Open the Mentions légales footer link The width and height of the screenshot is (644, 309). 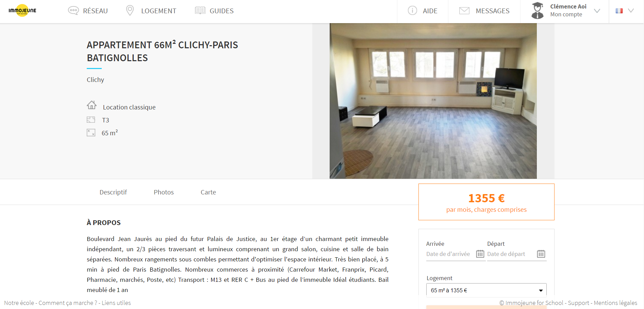[x=615, y=303]
